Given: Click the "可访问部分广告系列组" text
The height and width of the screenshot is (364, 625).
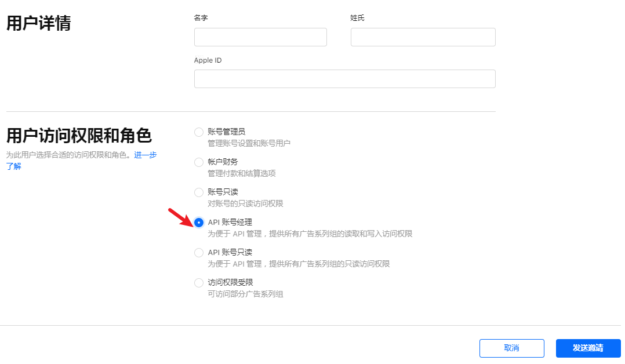Looking at the screenshot, I should pos(244,293).
